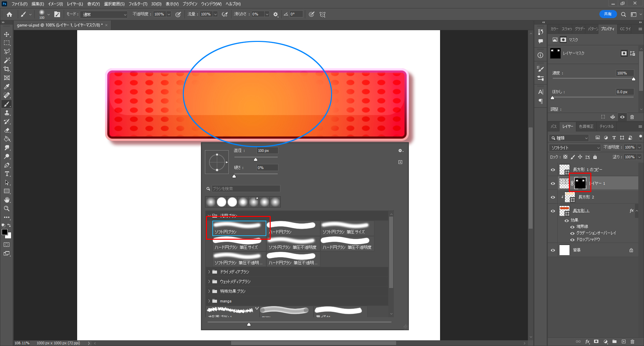The height and width of the screenshot is (346, 644).
Task: Select the Clone Stamp tool
Action: [x=7, y=113]
